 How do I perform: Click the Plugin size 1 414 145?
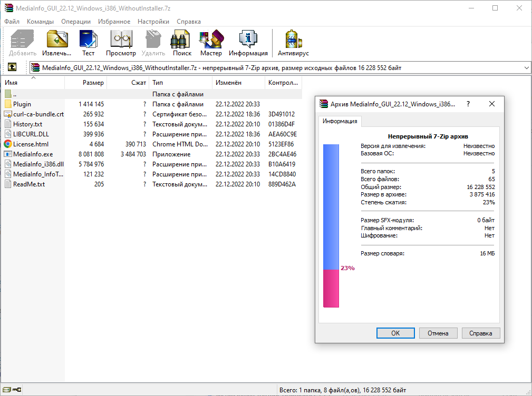pos(91,104)
